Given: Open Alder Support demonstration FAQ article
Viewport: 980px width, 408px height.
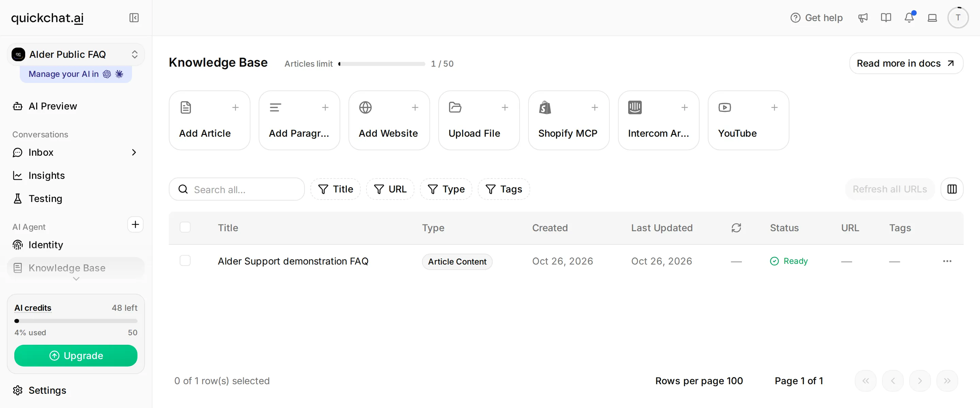Looking at the screenshot, I should click(x=293, y=261).
